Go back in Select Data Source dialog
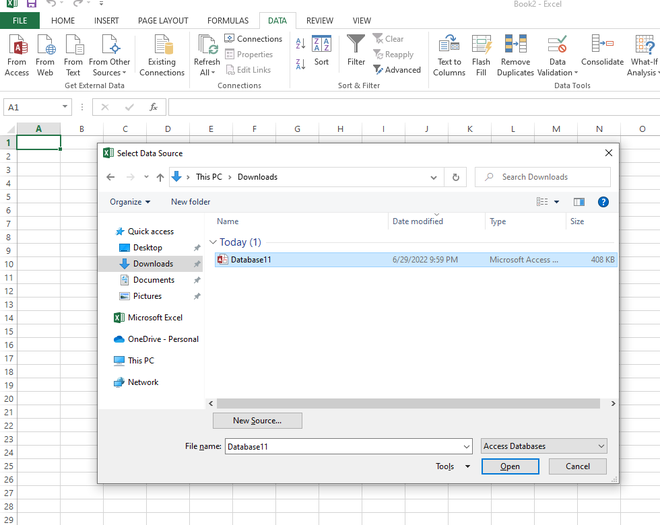This screenshot has width=660, height=525. click(111, 177)
